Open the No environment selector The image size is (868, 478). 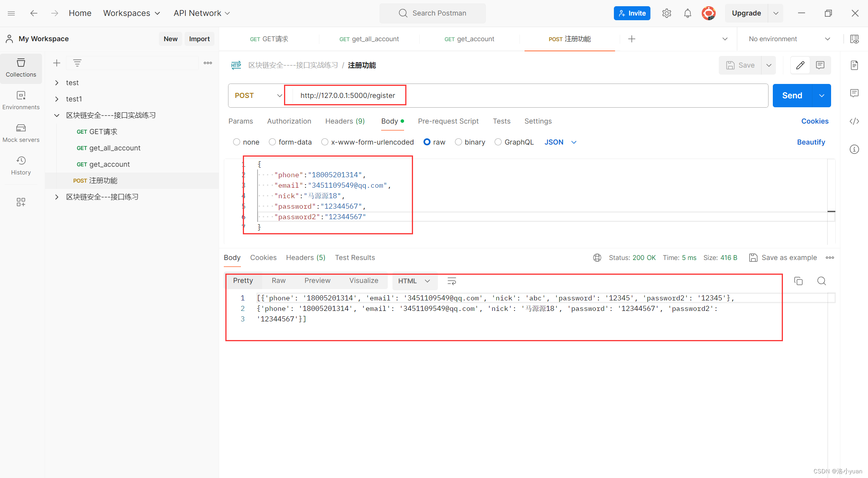tap(789, 39)
